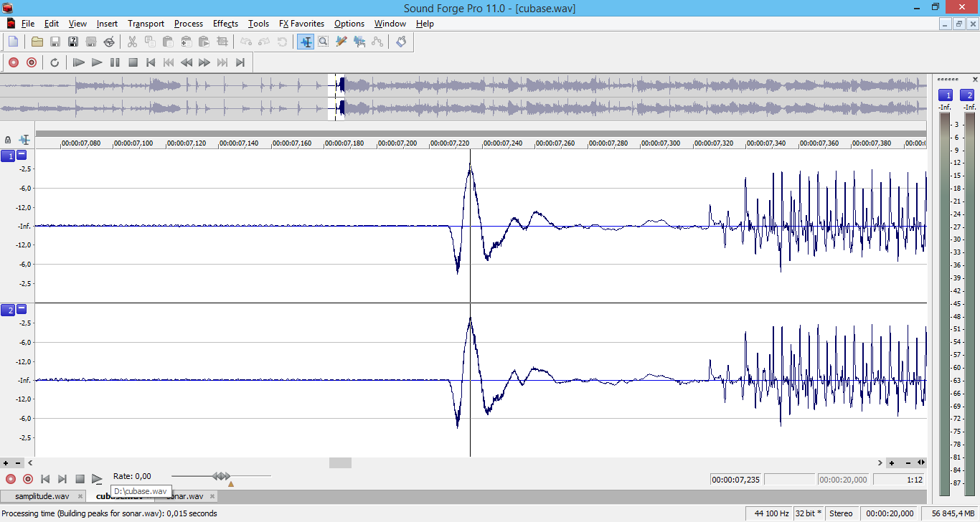Open the FX Favorites menu
980x522 pixels.
point(301,24)
